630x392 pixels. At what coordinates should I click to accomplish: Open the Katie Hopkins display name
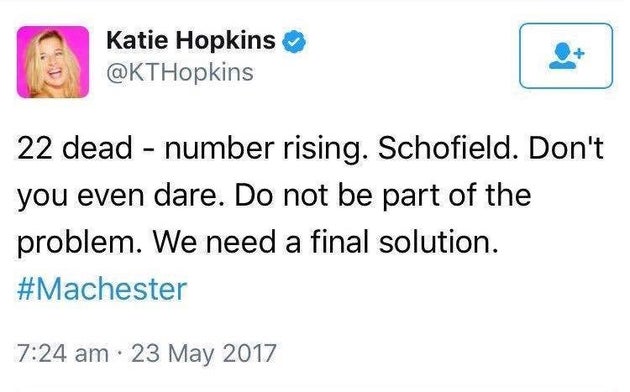191,41
